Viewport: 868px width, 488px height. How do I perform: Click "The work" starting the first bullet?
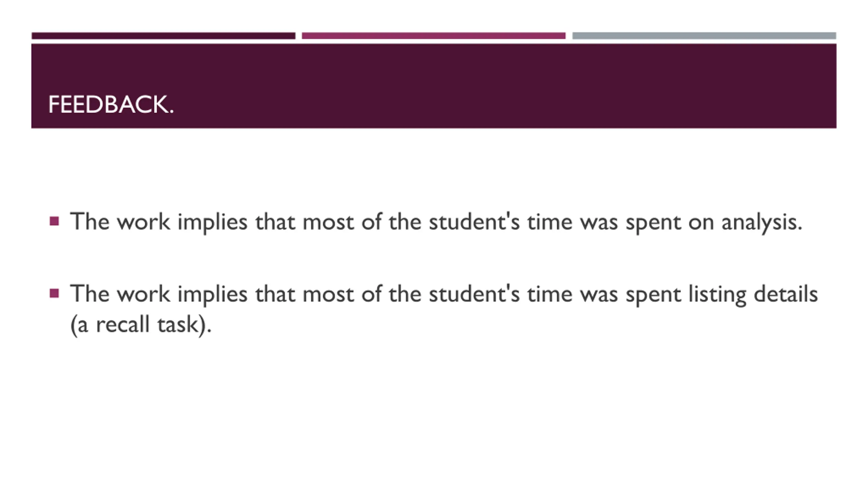tap(120, 222)
